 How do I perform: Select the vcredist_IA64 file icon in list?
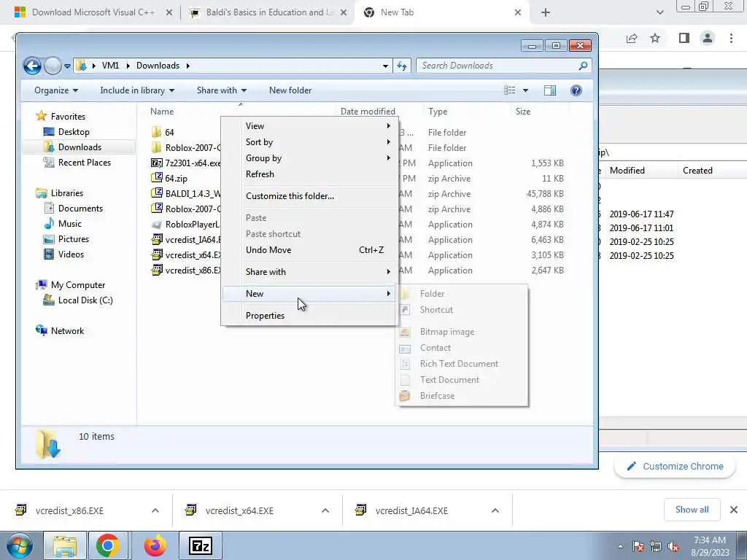[157, 239]
